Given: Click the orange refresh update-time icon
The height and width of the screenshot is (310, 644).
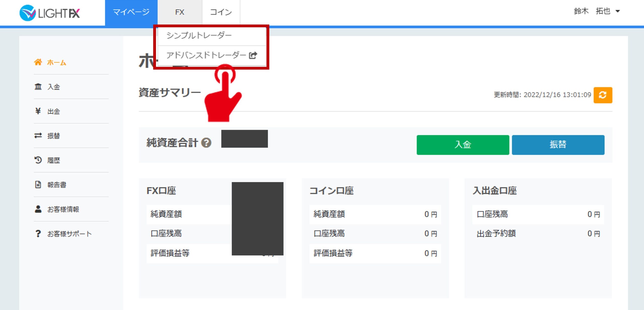Looking at the screenshot, I should coord(602,95).
